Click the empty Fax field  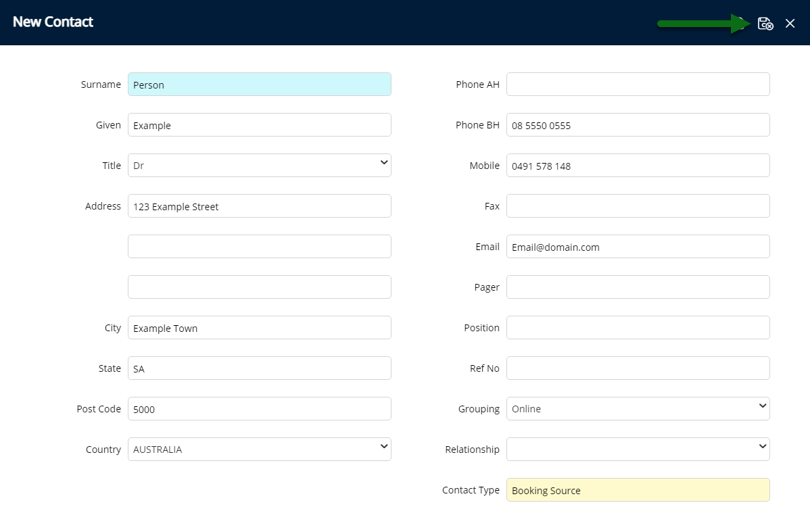pyautogui.click(x=638, y=206)
